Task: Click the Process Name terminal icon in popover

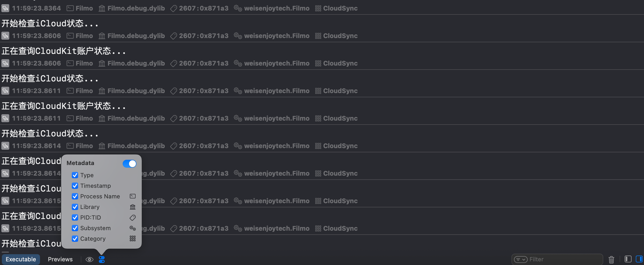Action: [132, 196]
